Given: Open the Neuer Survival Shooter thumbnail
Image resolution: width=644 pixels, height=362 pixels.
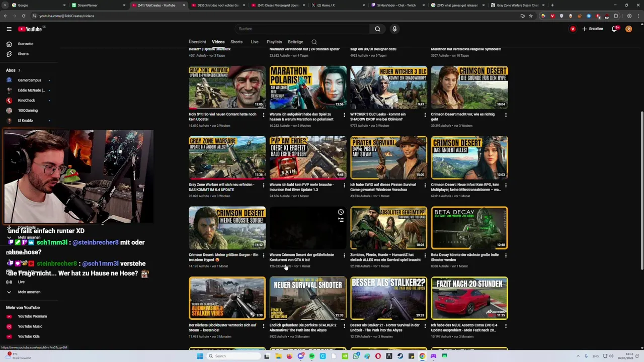Looking at the screenshot, I should click(x=308, y=298).
